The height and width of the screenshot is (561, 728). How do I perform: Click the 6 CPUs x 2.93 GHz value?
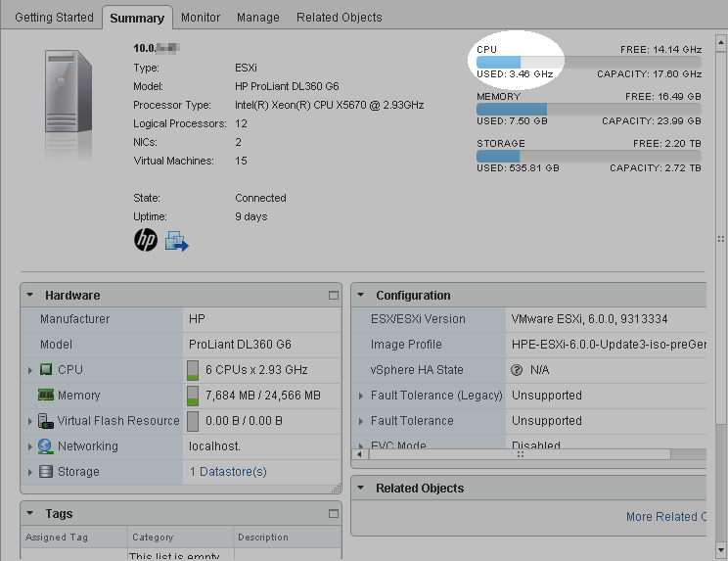click(x=256, y=370)
